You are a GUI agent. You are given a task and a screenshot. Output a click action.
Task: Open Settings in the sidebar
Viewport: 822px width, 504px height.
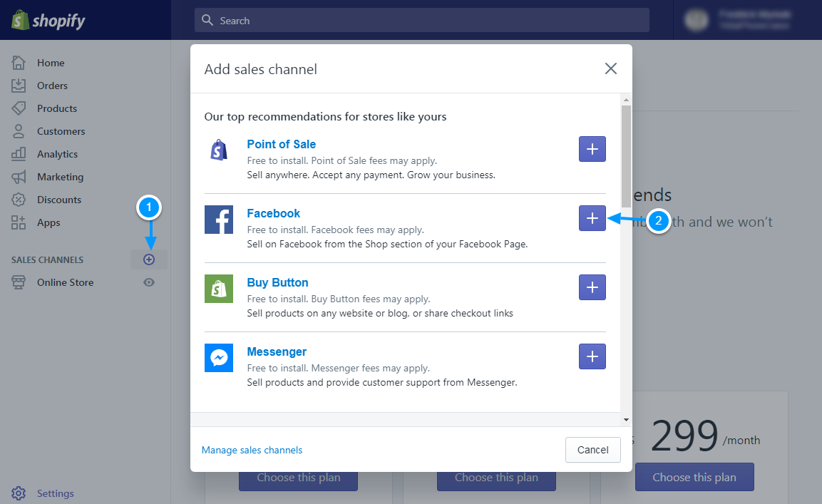(55, 493)
